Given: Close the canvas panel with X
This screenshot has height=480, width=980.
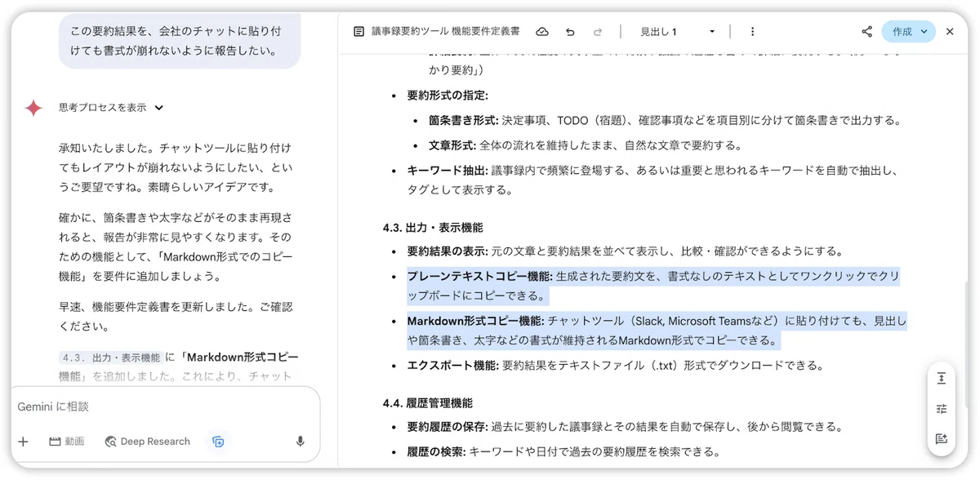Looking at the screenshot, I should click(950, 32).
